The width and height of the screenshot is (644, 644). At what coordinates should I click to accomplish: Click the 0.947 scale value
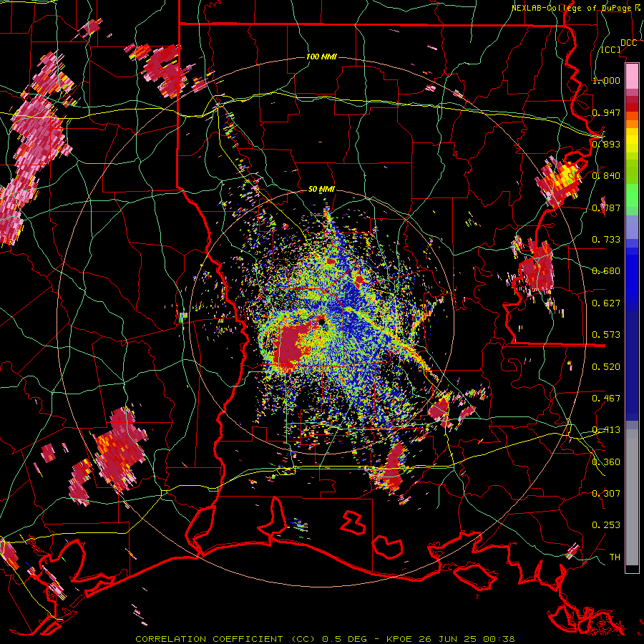pos(606,112)
